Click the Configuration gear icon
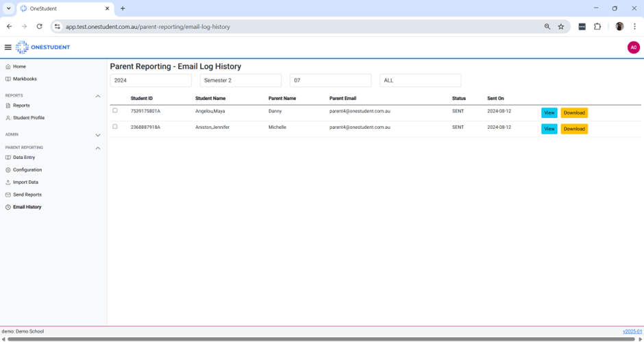The image size is (644, 342). [8, 170]
